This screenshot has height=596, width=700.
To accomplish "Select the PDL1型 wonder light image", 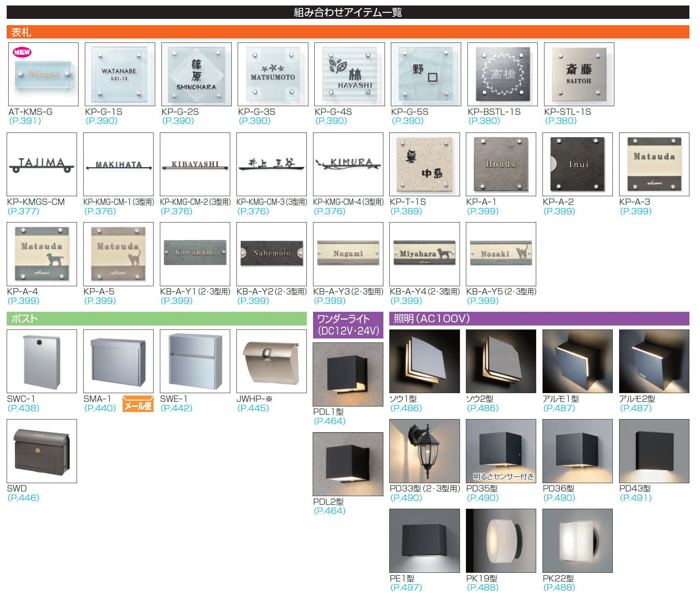I will click(348, 374).
